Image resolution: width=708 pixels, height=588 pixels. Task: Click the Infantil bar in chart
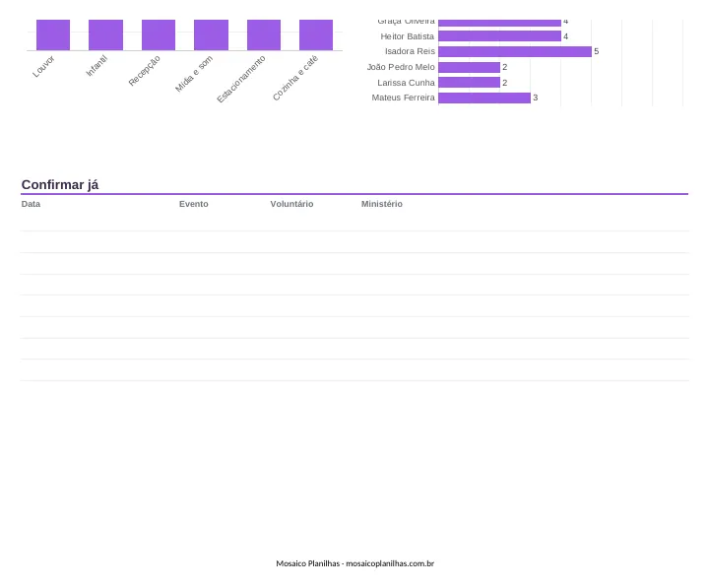click(105, 34)
